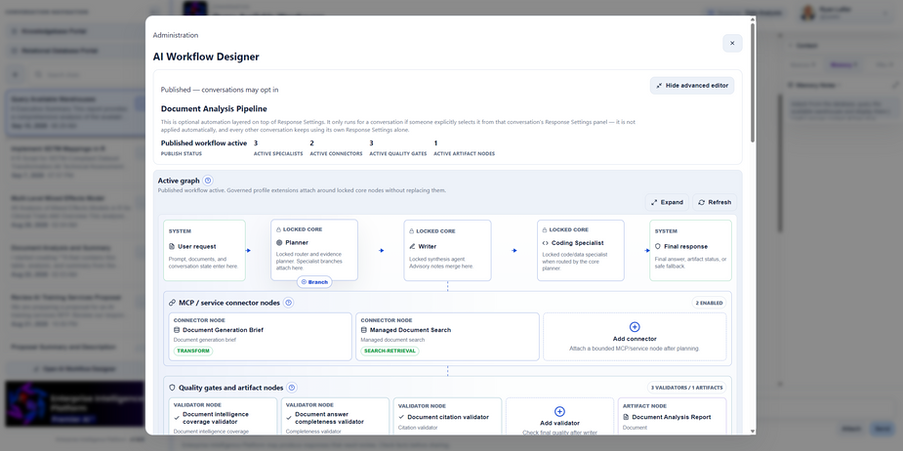Click user avatar in background window
The width and height of the screenshot is (903, 451).
[808, 12]
